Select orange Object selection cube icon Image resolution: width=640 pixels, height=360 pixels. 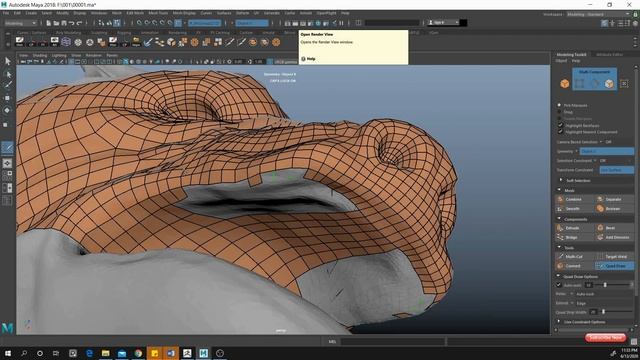[564, 84]
